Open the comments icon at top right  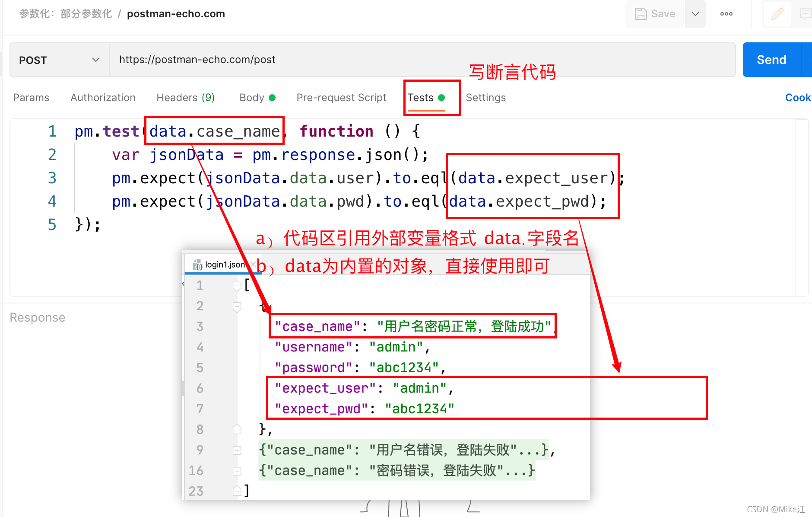click(805, 14)
